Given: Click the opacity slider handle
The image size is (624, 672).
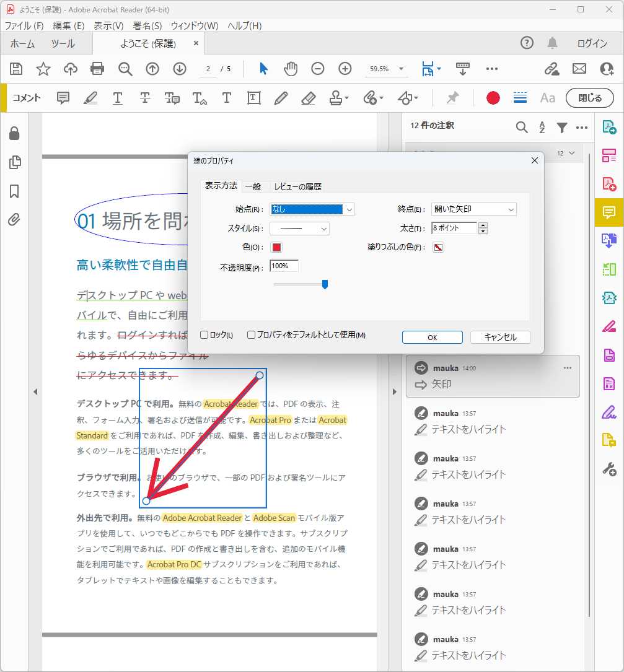Looking at the screenshot, I should coord(325,284).
